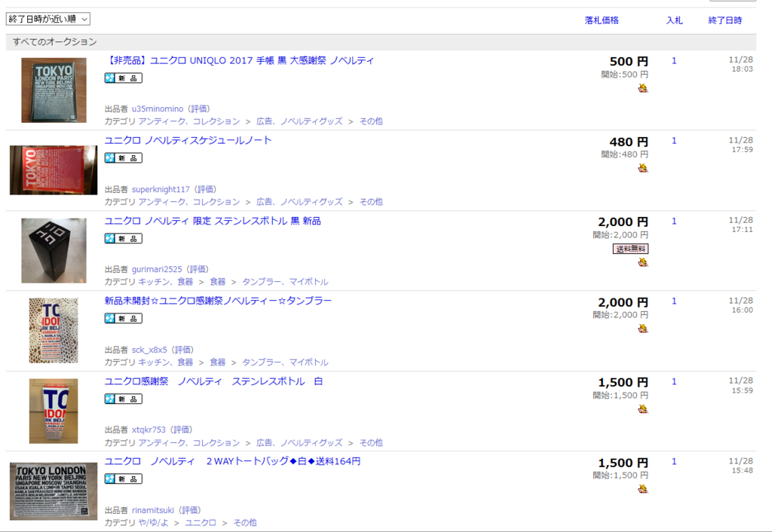Click the 新品 icon under ステンレスボトル 白 listing

(x=123, y=399)
